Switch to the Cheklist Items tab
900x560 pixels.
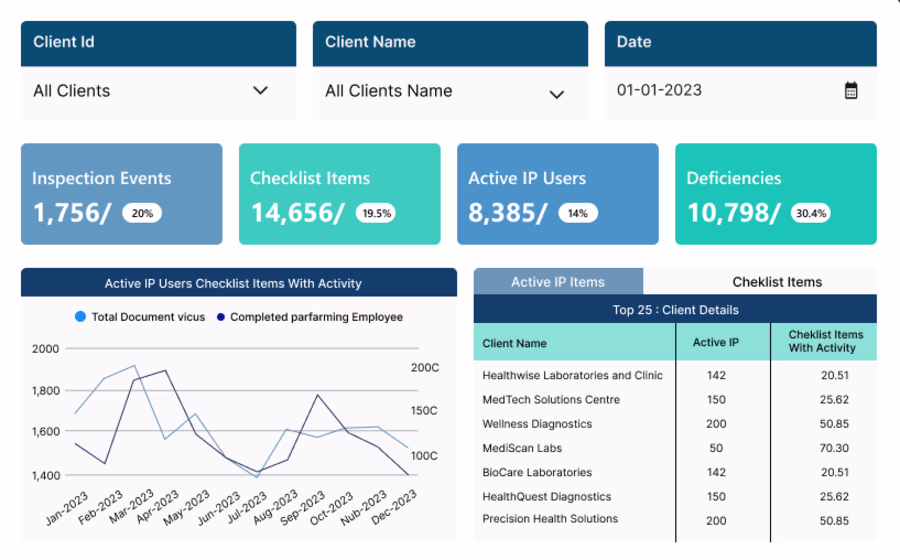point(776,282)
